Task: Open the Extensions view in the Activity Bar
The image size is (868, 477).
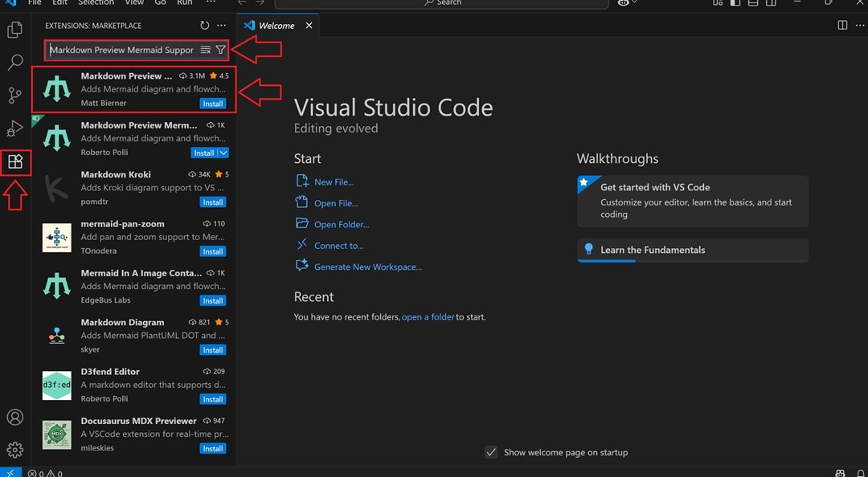Action: [x=15, y=161]
